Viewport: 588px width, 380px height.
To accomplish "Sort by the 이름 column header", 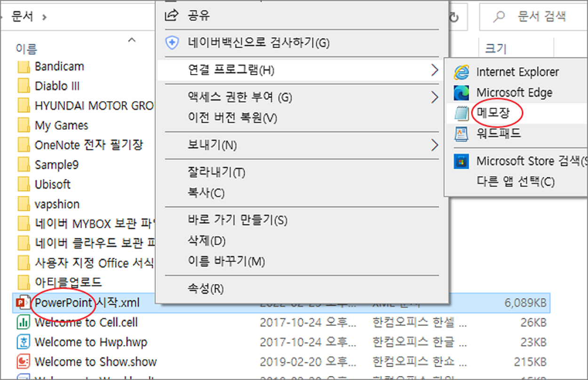I will point(26,49).
